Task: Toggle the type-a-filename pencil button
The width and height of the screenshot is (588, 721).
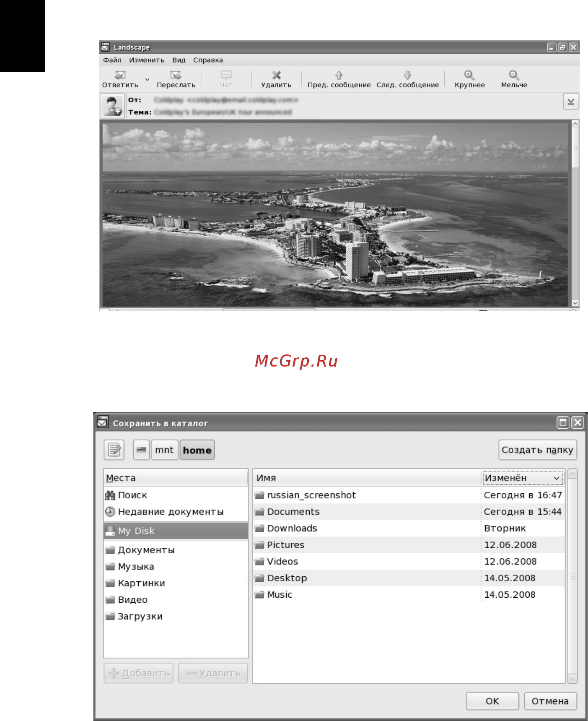Action: pos(114,450)
